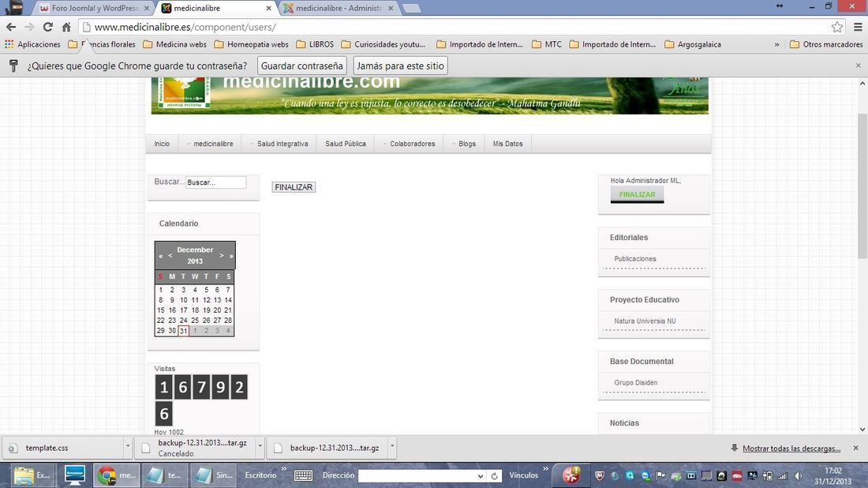Refresh the taskbar Dirección toolbar
This screenshot has width=868, height=488.
tap(494, 476)
